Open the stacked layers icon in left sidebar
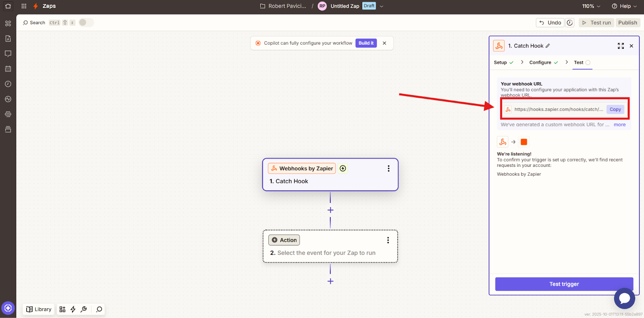The image size is (644, 318). 8,129
